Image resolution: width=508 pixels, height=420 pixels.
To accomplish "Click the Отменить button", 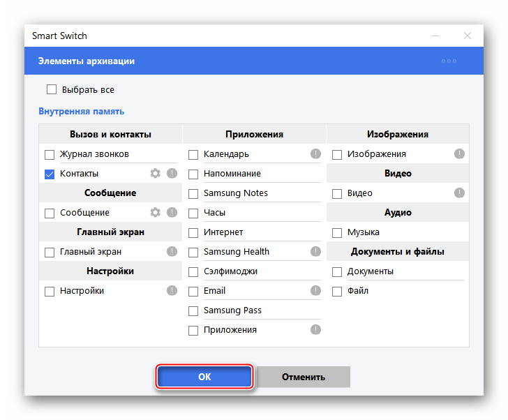I will [304, 377].
